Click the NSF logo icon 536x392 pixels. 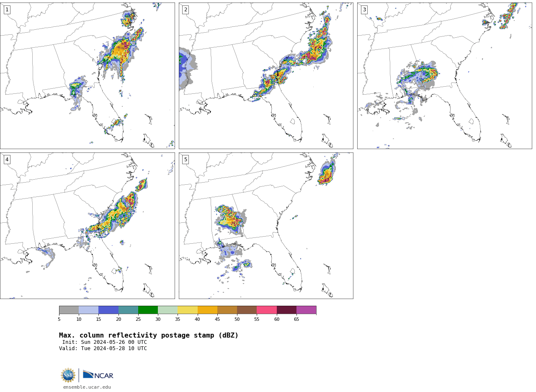(68, 375)
